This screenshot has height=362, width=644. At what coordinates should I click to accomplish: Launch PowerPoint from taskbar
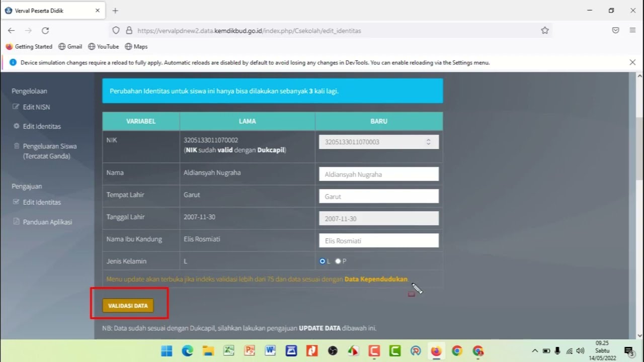tap(250, 350)
